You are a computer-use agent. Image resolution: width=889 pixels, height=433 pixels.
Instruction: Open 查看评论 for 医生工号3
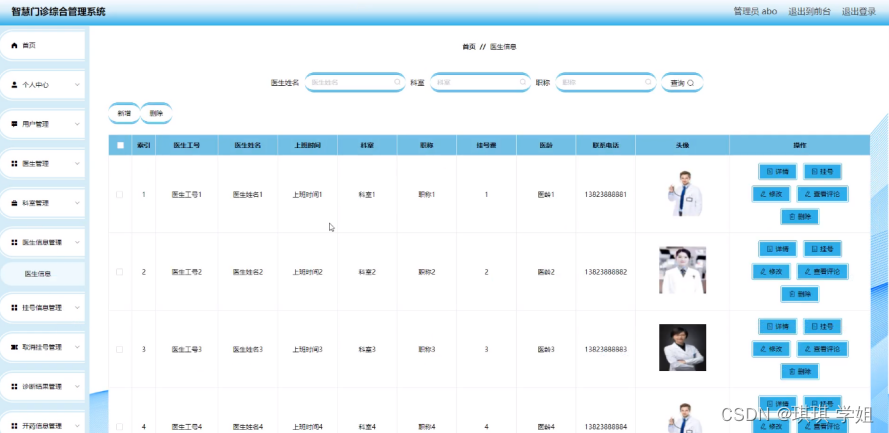(x=822, y=349)
